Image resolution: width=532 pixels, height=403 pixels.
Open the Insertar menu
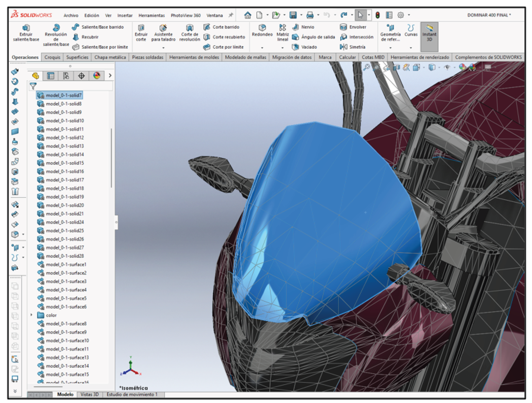pos(125,15)
